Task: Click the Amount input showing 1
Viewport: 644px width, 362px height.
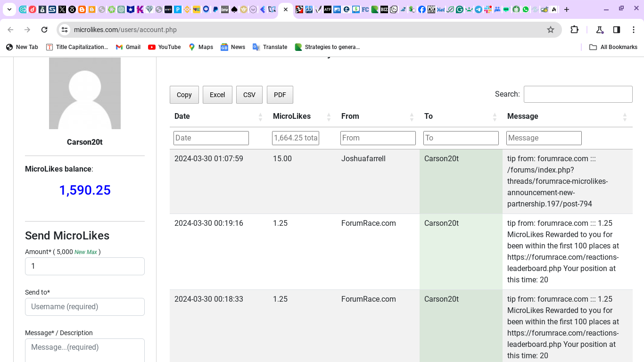Action: tap(85, 266)
